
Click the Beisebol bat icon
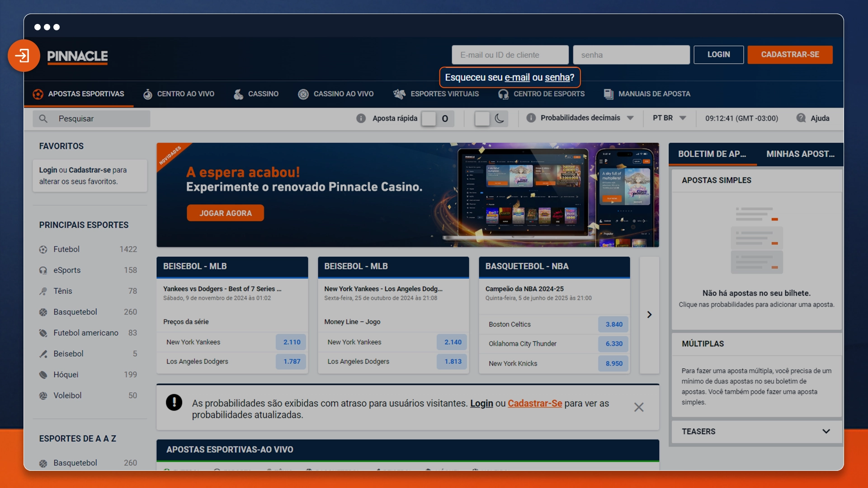(x=43, y=354)
